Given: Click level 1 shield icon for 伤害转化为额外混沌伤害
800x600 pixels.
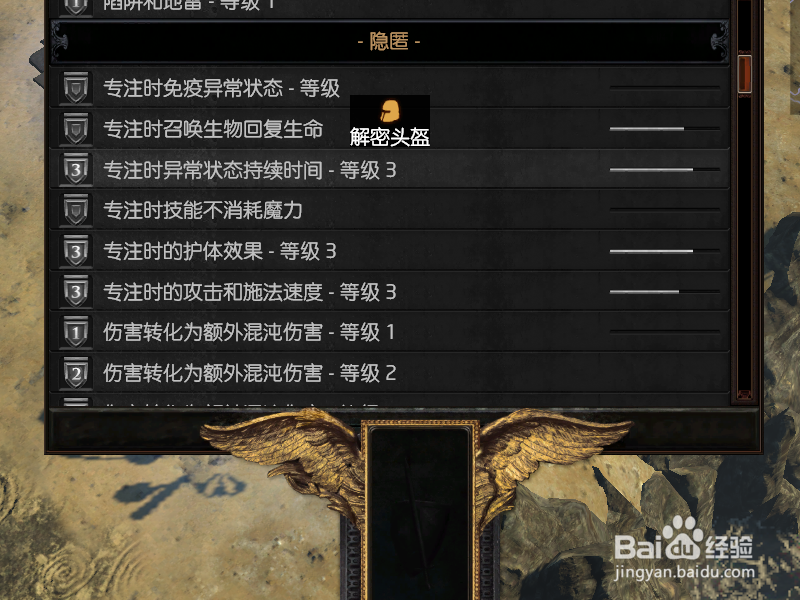Looking at the screenshot, I should tap(76, 332).
